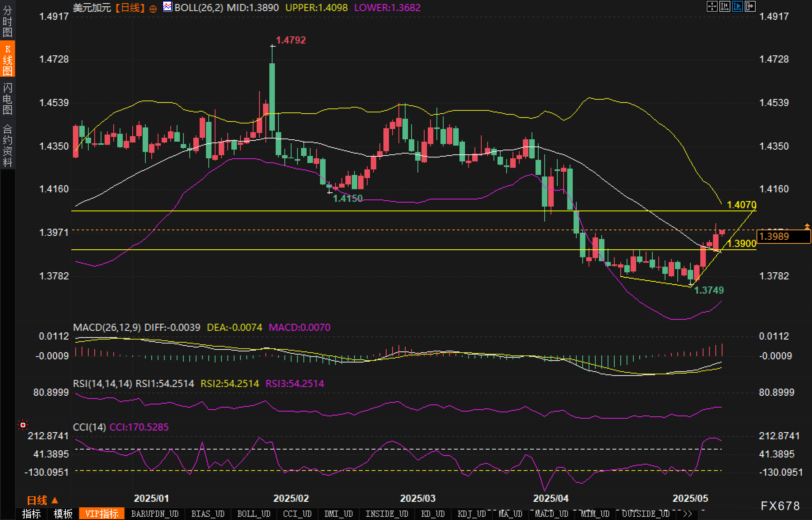
Task: Open 合约资料 in left sidebar
Action: pyautogui.click(x=8, y=145)
